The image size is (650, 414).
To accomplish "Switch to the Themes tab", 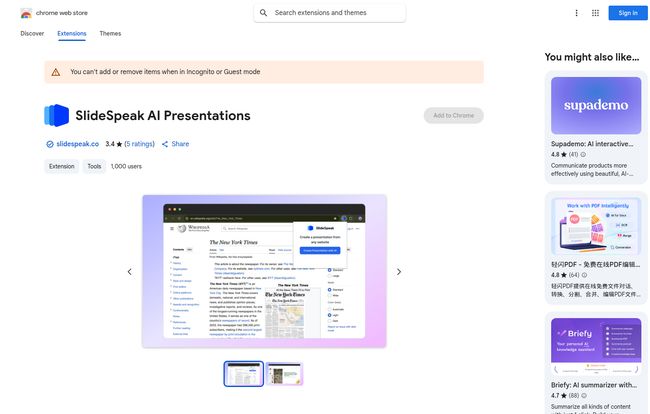I will click(x=110, y=33).
